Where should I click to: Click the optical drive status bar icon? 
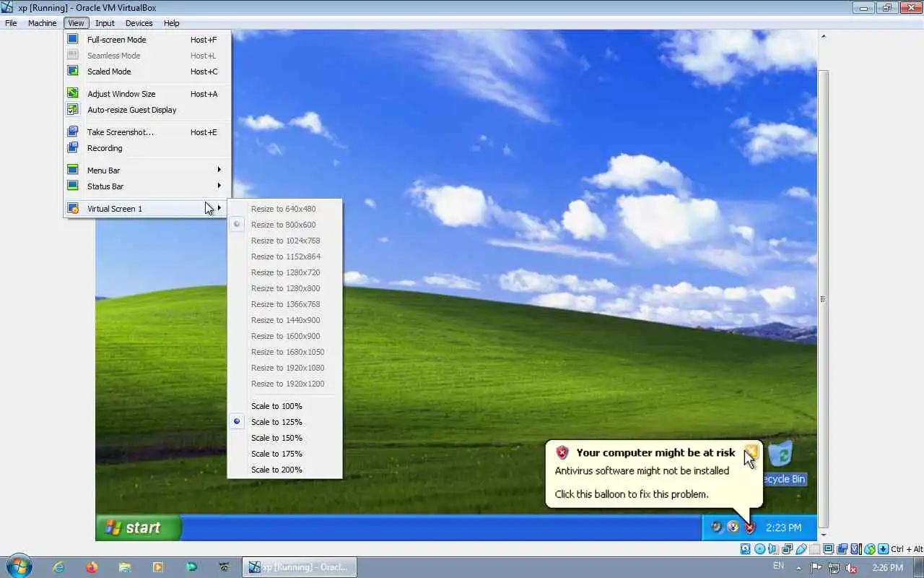point(759,549)
